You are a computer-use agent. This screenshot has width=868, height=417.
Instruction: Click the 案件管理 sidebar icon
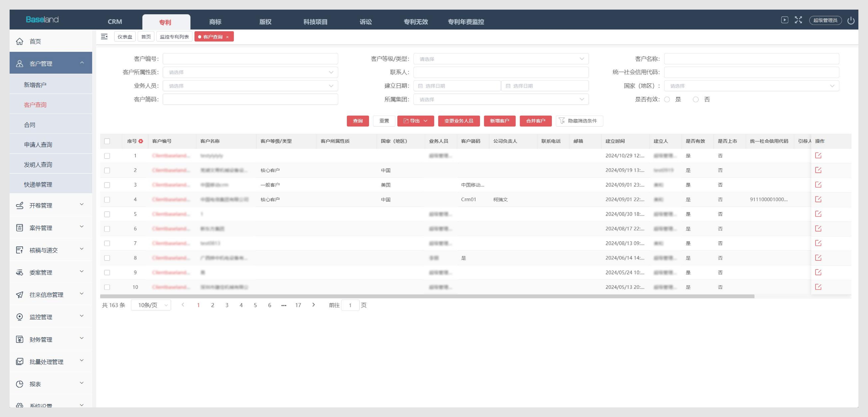click(x=19, y=228)
